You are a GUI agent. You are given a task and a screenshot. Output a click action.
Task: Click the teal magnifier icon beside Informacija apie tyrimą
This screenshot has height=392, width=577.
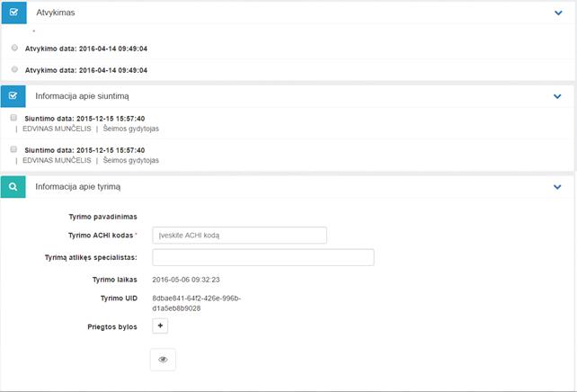13,187
